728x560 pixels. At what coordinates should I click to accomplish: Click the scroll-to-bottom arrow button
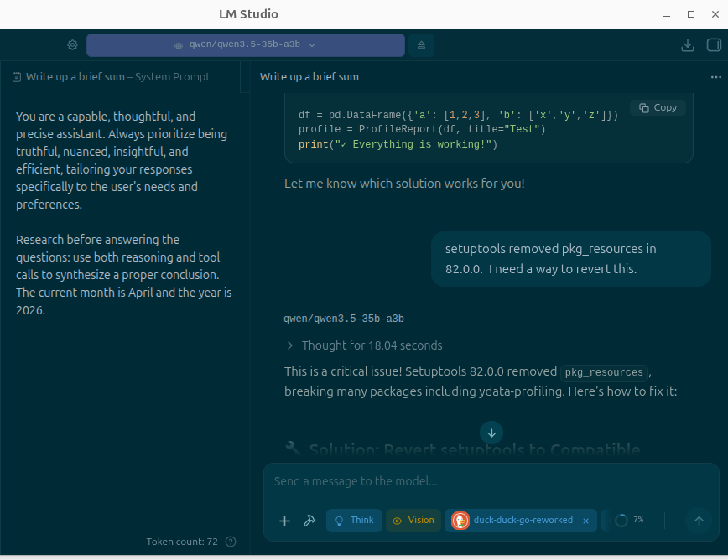(491, 433)
